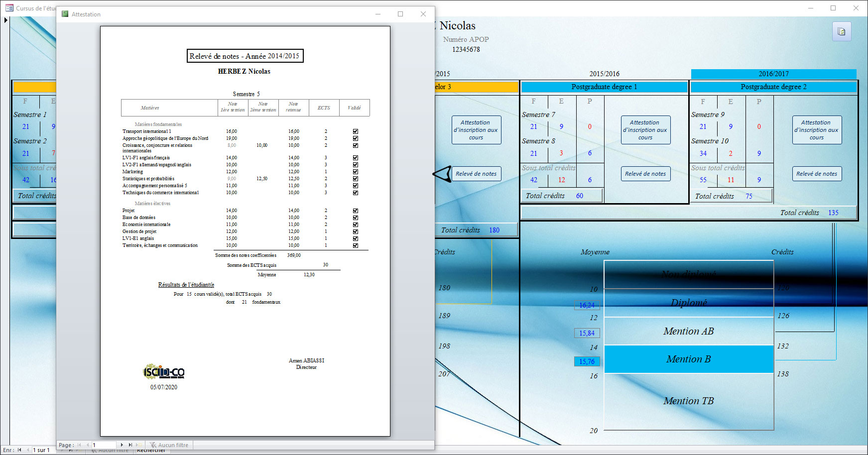Click the page number field in Attestation
This screenshot has width=868, height=455.
click(104, 445)
